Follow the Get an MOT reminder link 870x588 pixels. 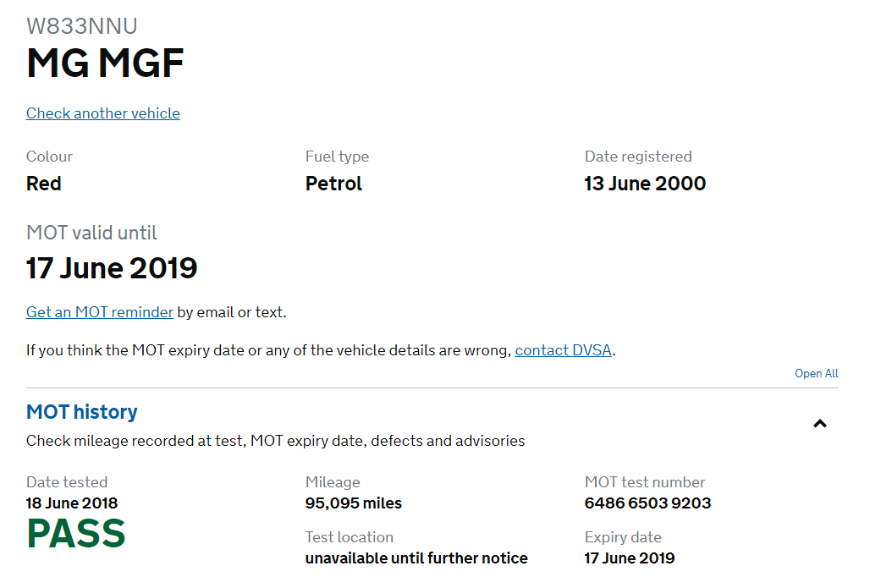[100, 312]
